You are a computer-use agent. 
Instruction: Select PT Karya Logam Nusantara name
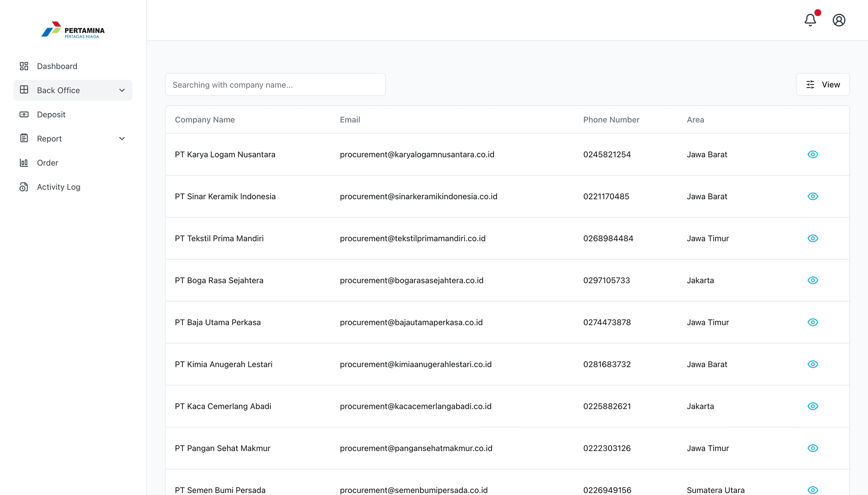coord(225,155)
